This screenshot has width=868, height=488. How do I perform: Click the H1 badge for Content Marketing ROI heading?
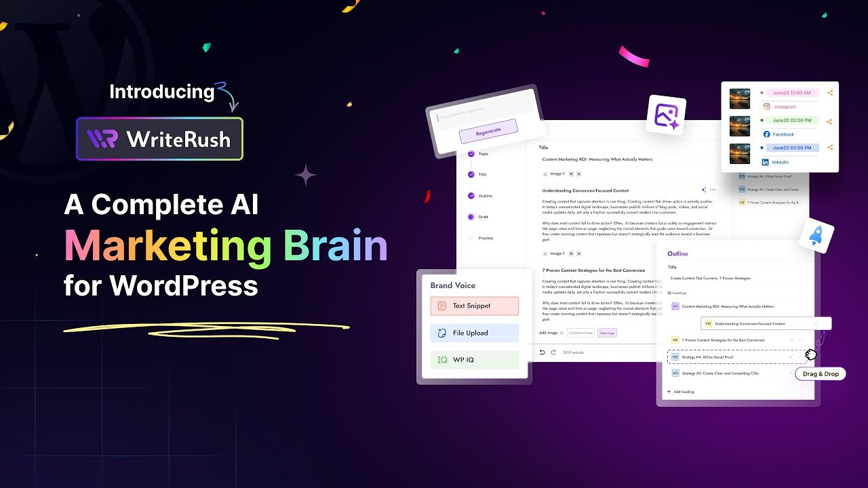(675, 306)
